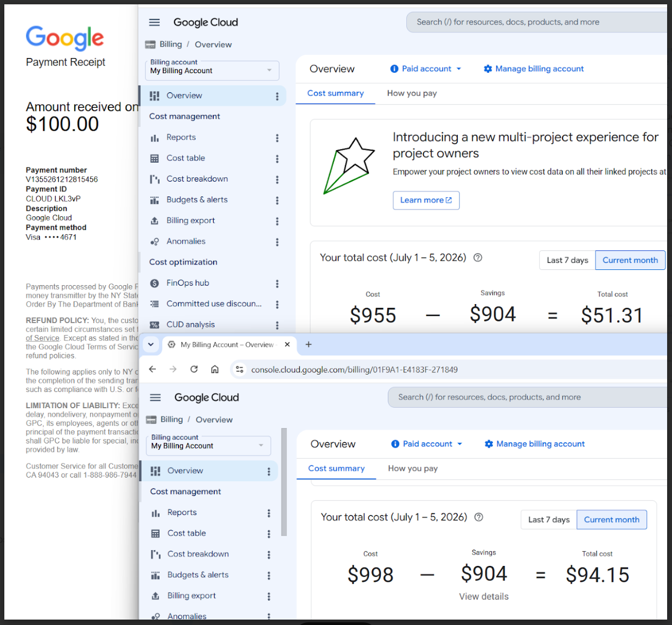Viewport: 672px width, 625px height.
Task: Click browser forward arrow
Action: [x=173, y=369]
